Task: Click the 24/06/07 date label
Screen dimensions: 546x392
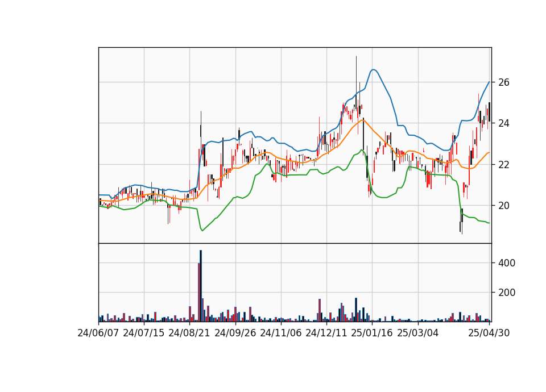Action: coord(98,333)
